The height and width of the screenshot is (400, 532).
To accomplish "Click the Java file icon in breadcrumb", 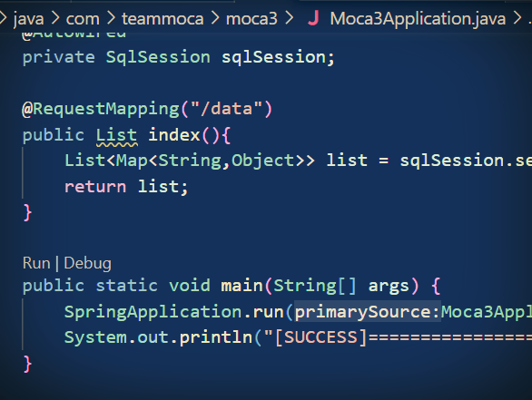I will coord(313,18).
